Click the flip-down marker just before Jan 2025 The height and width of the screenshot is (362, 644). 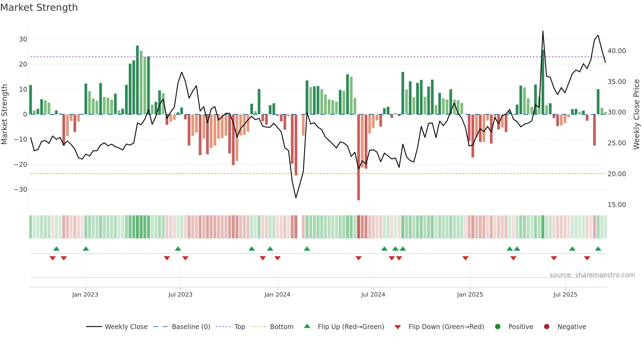(466, 258)
